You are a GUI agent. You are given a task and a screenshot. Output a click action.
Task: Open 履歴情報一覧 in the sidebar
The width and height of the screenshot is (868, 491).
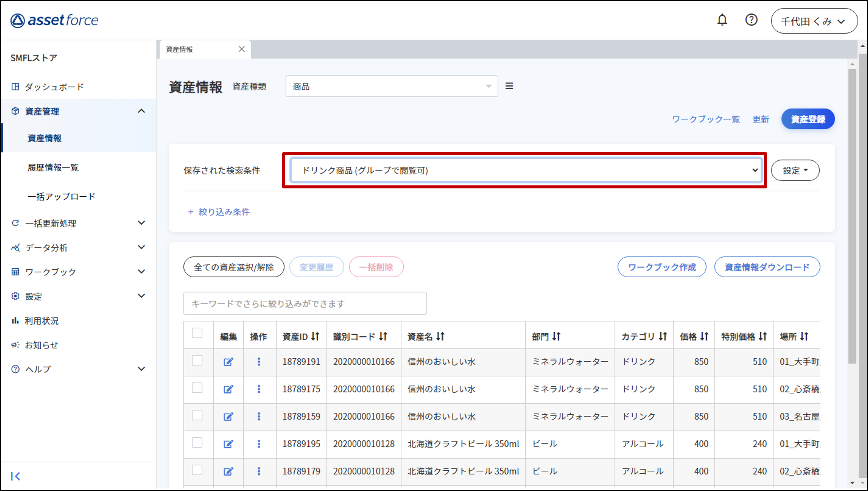pyautogui.click(x=53, y=167)
